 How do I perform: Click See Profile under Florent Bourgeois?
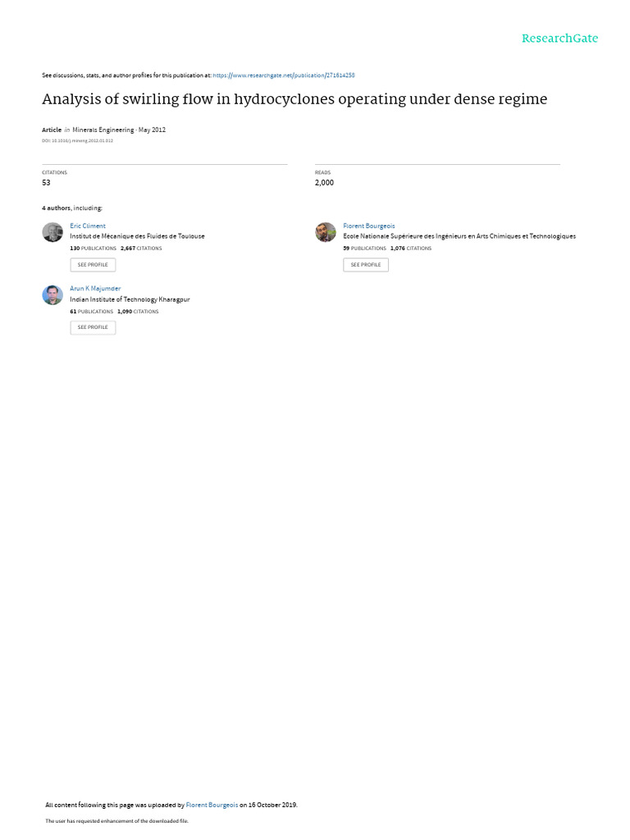point(366,265)
